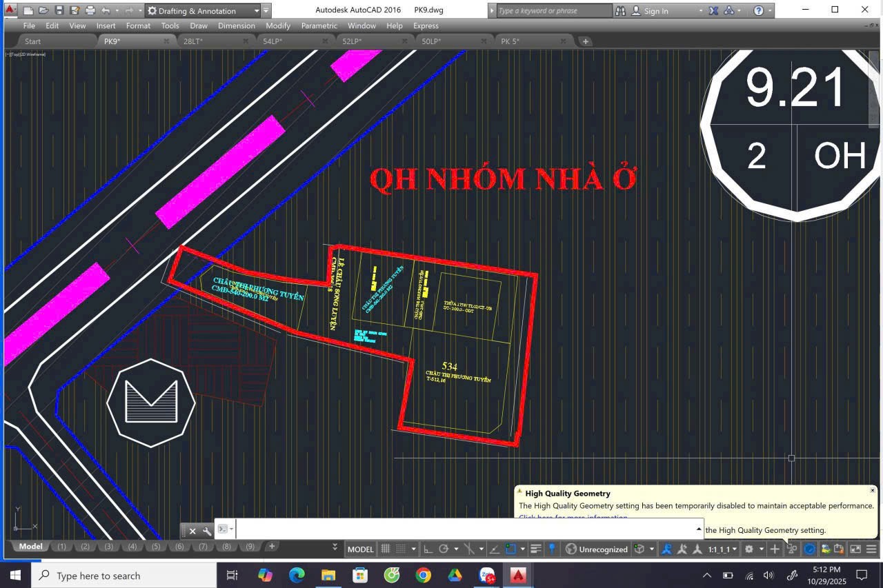Enable Object Snap in the status bar
The image size is (883, 588).
[x=511, y=549]
